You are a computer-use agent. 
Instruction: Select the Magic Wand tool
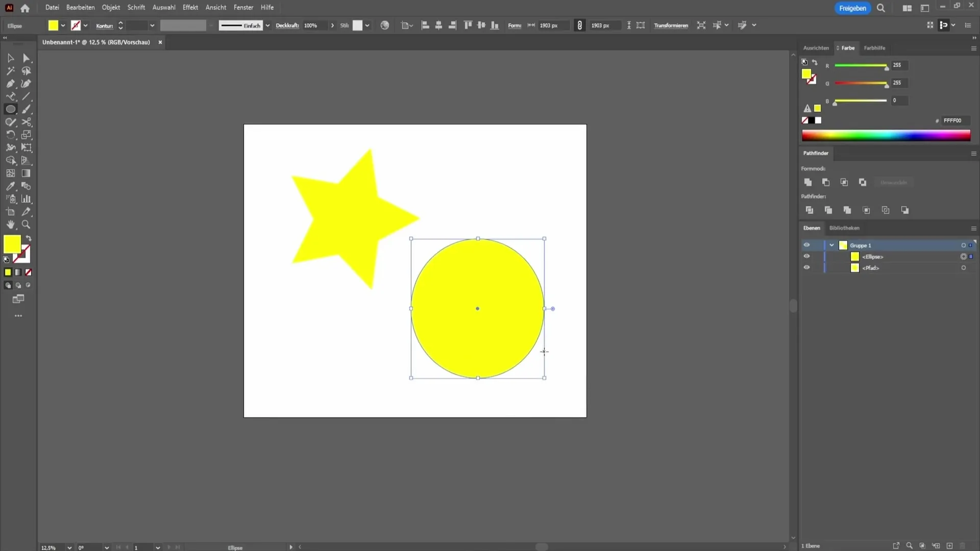pos(10,71)
